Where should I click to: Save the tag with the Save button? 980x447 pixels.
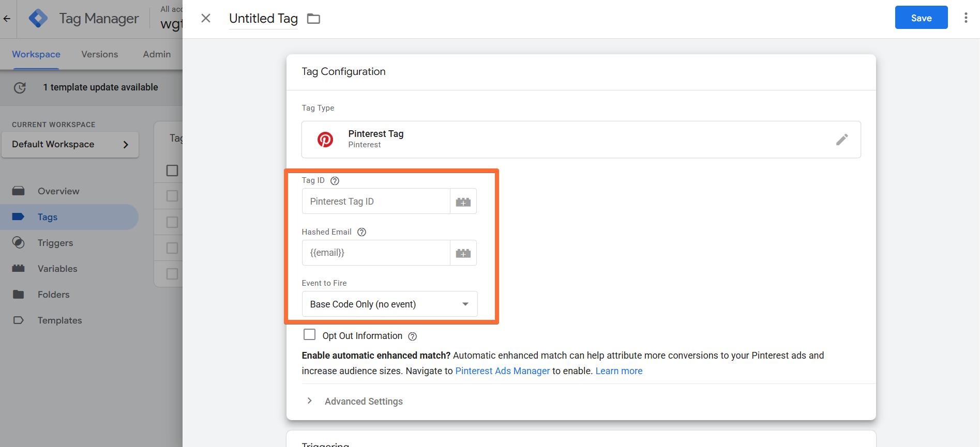(x=921, y=18)
